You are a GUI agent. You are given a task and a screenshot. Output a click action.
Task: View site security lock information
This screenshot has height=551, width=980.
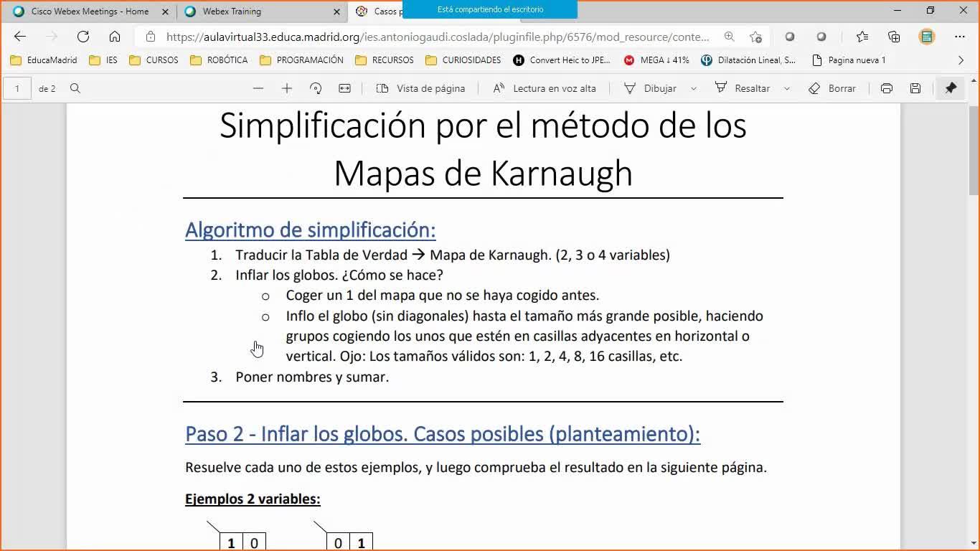pos(150,37)
